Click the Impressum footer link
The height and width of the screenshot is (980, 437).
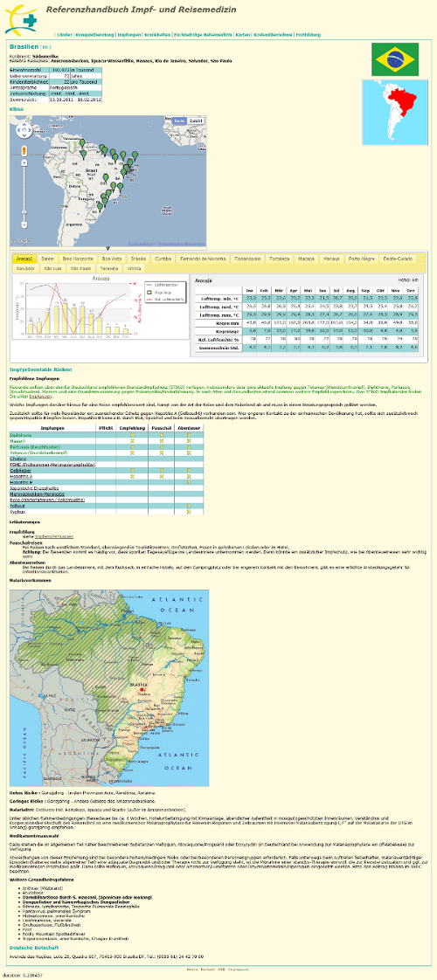(239, 968)
